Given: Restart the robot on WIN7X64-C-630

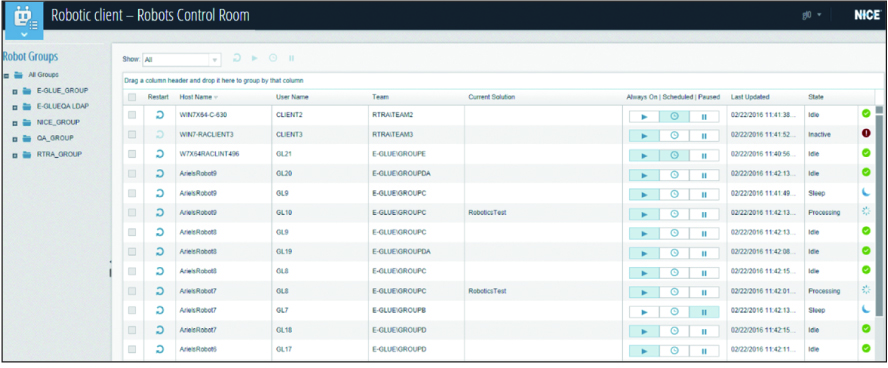Looking at the screenshot, I should click(x=160, y=114).
